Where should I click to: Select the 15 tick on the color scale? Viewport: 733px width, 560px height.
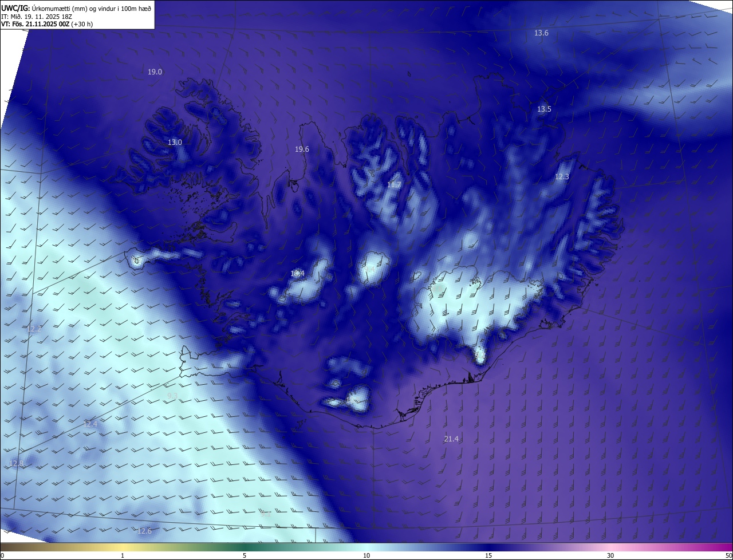pyautogui.click(x=488, y=555)
